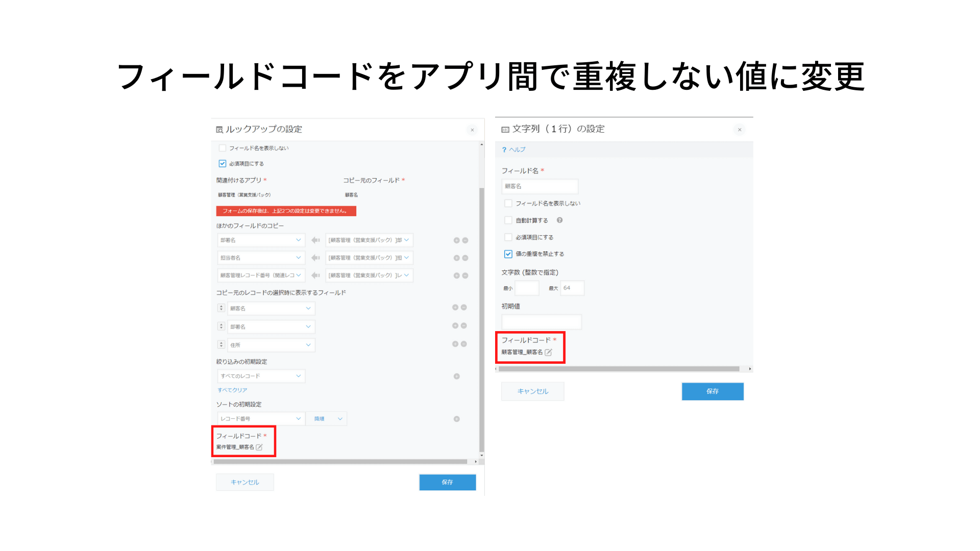
Task: Enable 自動計算する checkbox
Action: tap(508, 220)
